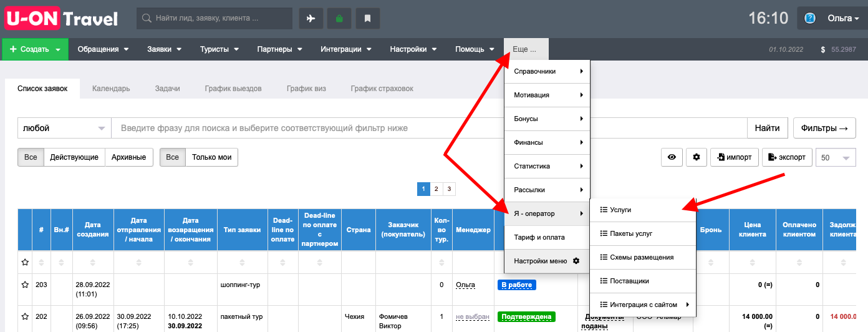Viewport: 868px width, 332px height.
Task: Select the Все status filter
Action: [31, 157]
